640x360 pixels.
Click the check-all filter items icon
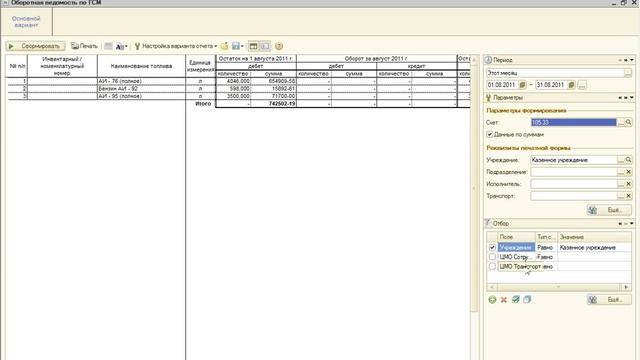[x=516, y=300]
